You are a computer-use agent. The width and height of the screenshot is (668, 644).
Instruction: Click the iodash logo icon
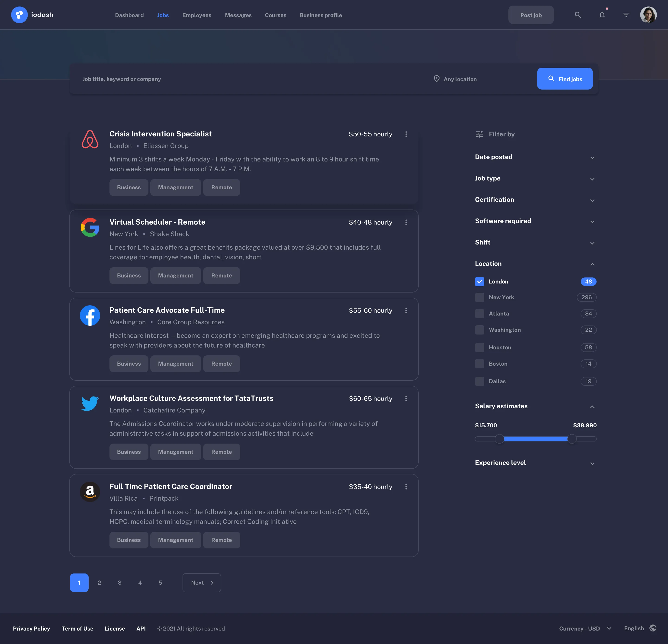click(19, 15)
